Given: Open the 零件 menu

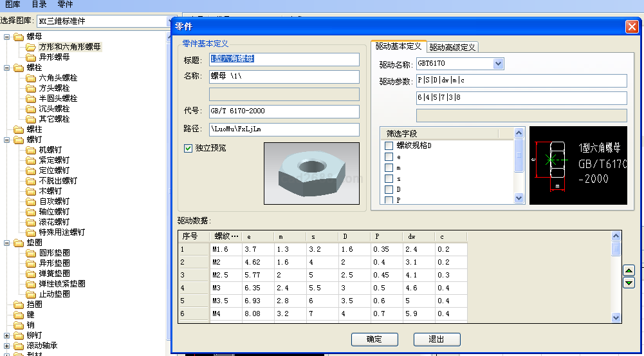Looking at the screenshot, I should point(66,5).
